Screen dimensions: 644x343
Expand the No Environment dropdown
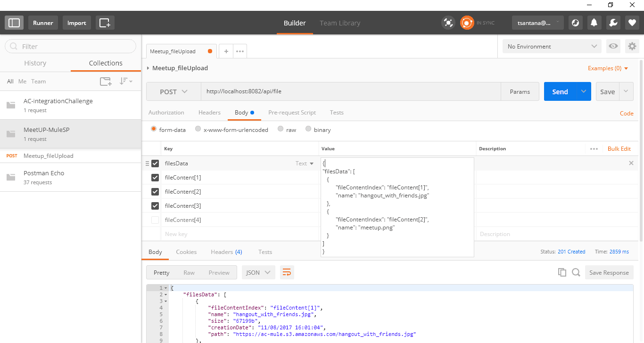tap(551, 46)
